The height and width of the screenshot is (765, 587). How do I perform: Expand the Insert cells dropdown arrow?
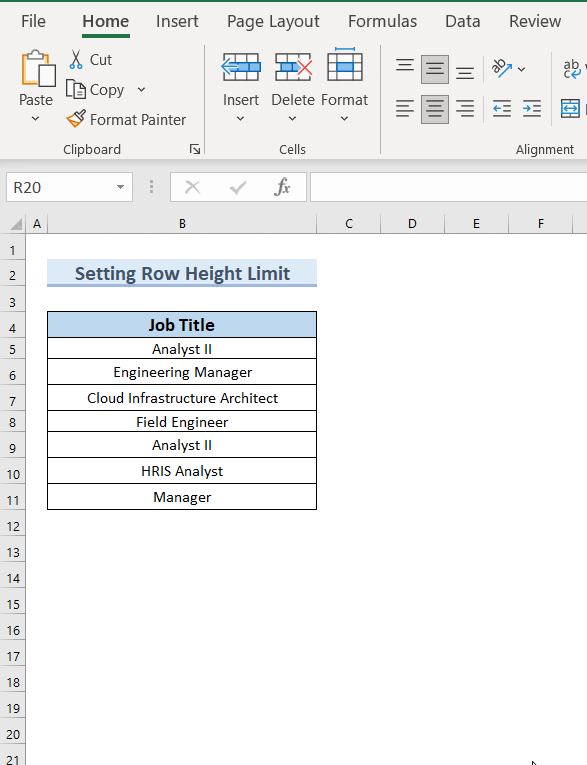(x=241, y=119)
